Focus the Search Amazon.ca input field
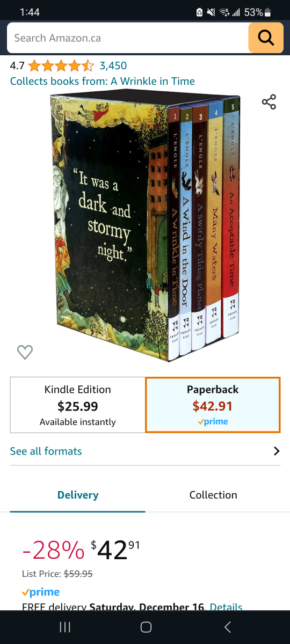This screenshot has height=644, width=290. [x=128, y=38]
